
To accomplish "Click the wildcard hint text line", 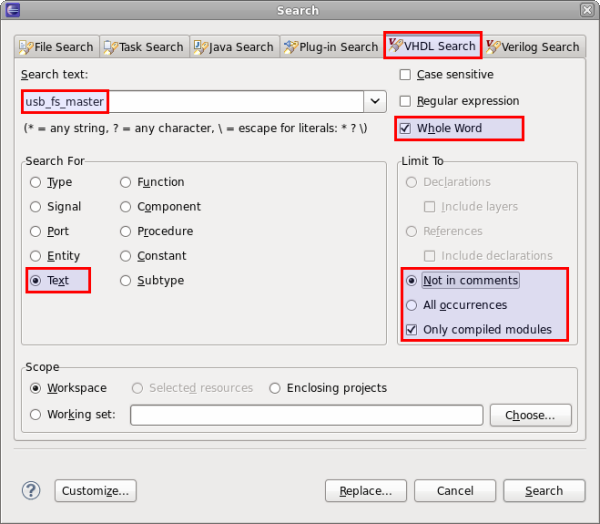I will pyautogui.click(x=195, y=128).
